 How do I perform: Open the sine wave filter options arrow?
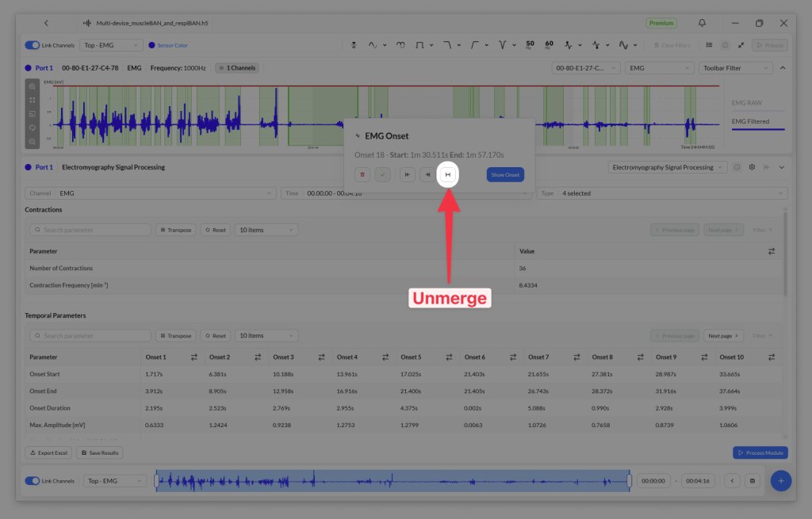385,45
